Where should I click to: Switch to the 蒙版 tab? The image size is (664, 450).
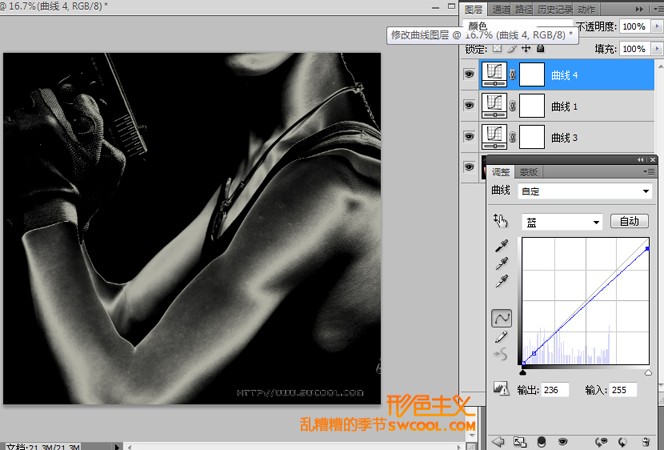coord(528,172)
